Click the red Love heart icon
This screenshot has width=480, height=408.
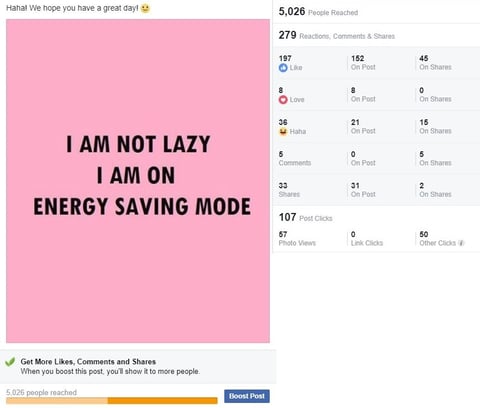click(x=283, y=99)
